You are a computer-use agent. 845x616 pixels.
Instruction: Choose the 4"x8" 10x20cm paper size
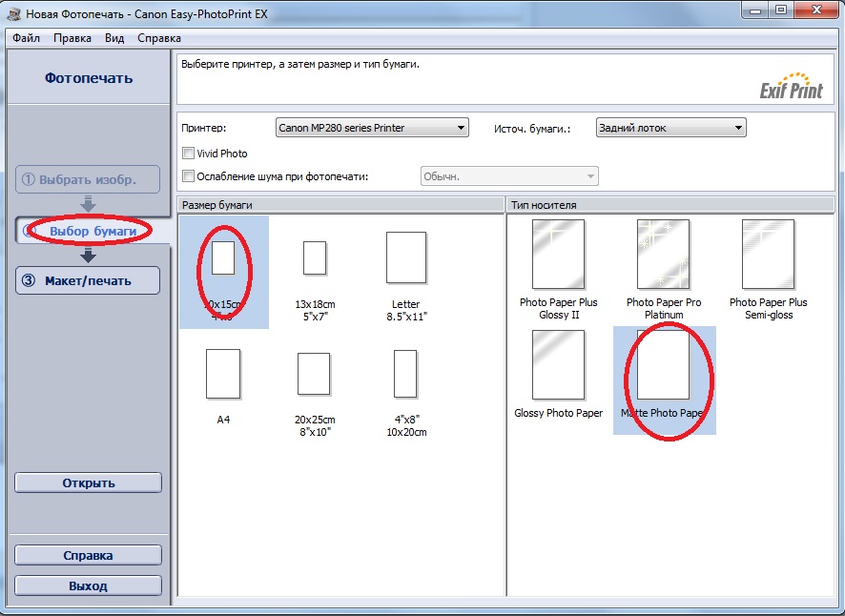[x=405, y=393]
